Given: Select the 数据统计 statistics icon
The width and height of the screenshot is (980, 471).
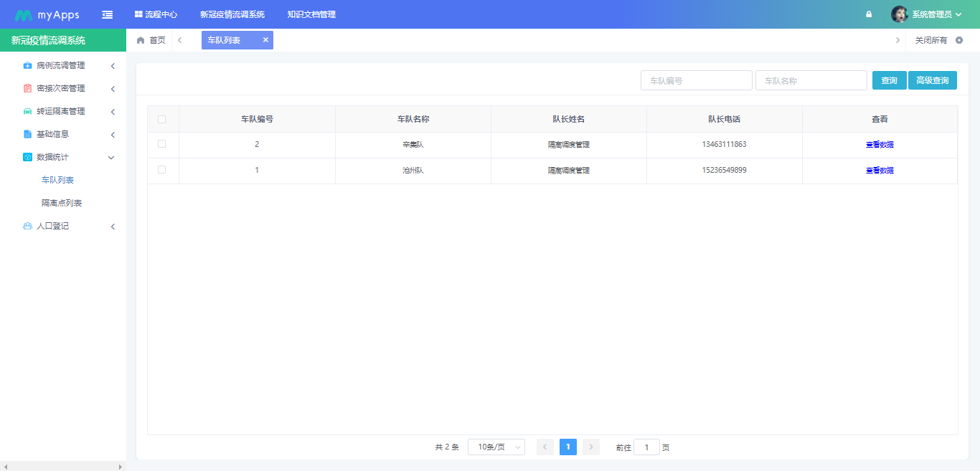Looking at the screenshot, I should click(27, 157).
